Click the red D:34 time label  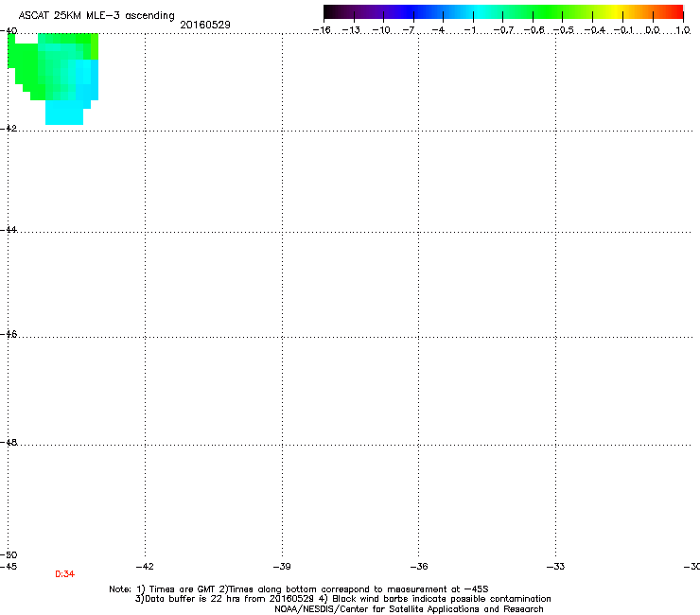pos(64,574)
